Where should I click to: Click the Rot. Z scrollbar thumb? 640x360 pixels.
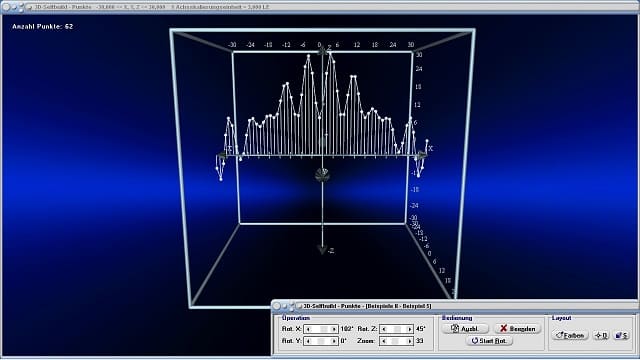pyautogui.click(x=398, y=329)
